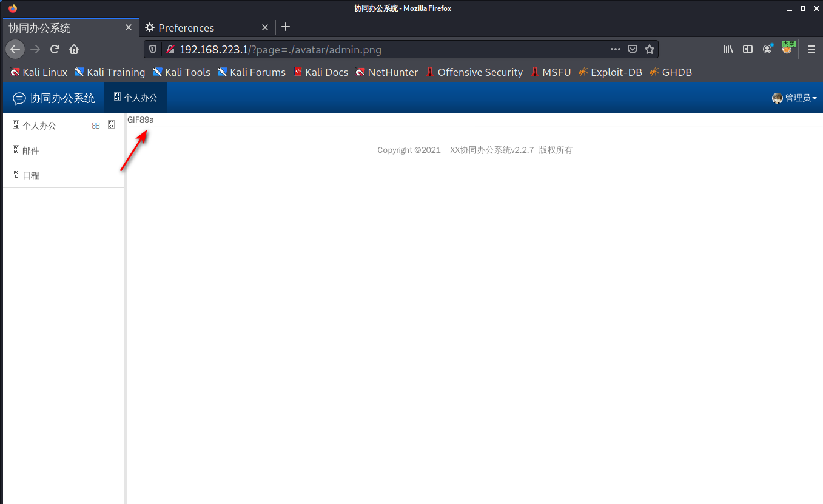Open the Firefox Account icon

[x=768, y=49]
